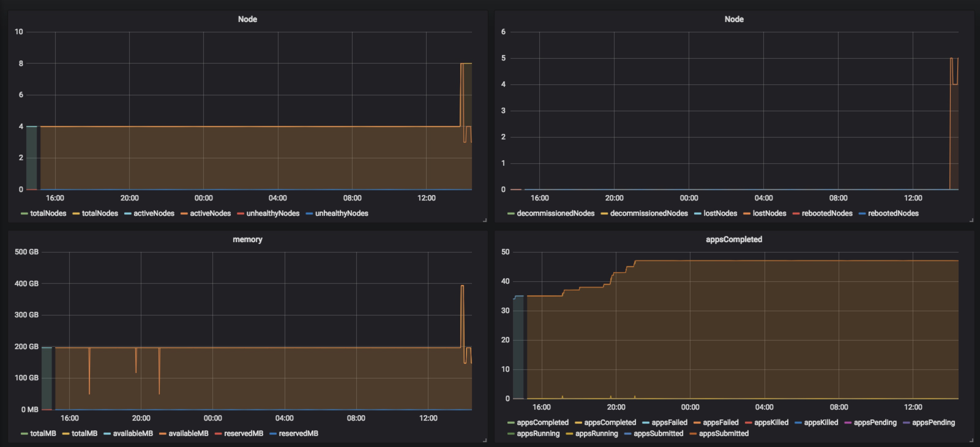Screen dimensions: 980x447
Task: Toggle the appsRunning legend entry
Action: (x=538, y=433)
